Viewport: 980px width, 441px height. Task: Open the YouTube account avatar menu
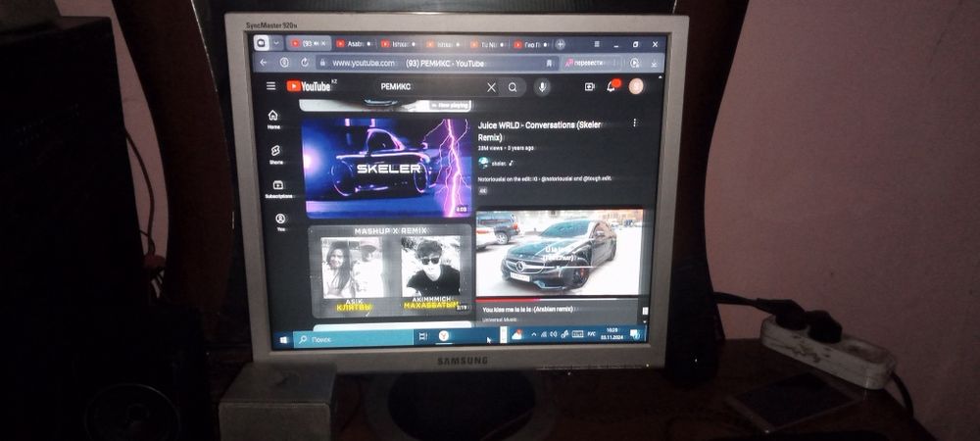coord(636,86)
